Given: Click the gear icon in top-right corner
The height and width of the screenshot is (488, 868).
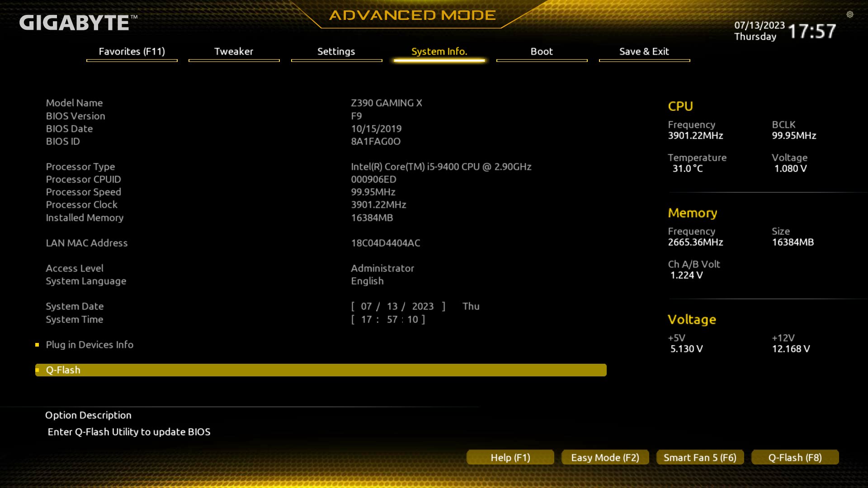Looking at the screenshot, I should click(850, 14).
